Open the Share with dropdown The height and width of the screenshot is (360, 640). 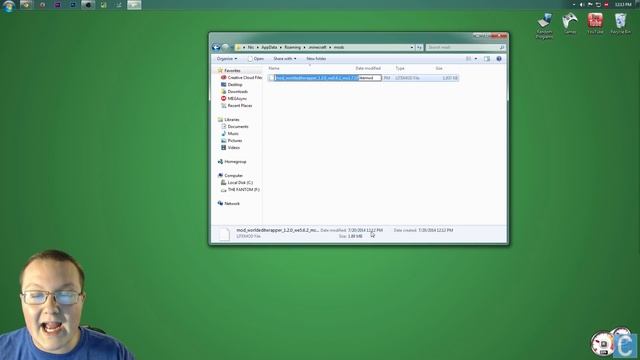point(284,59)
